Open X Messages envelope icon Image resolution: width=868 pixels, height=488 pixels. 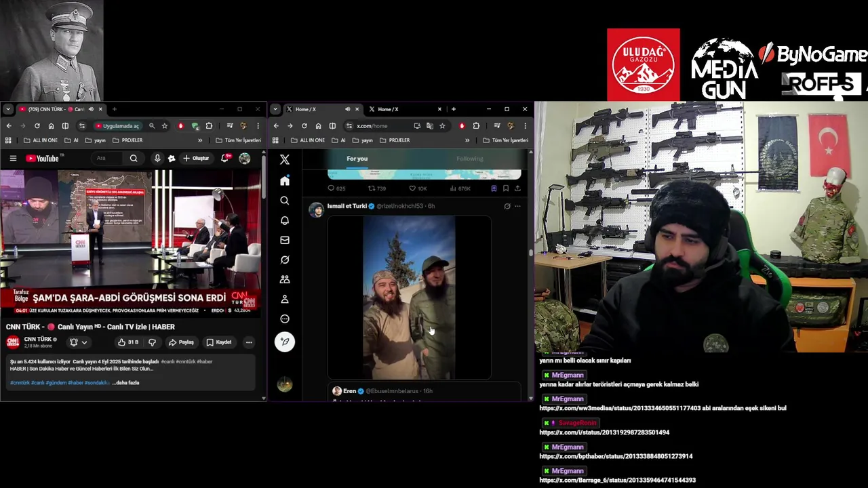coord(285,240)
